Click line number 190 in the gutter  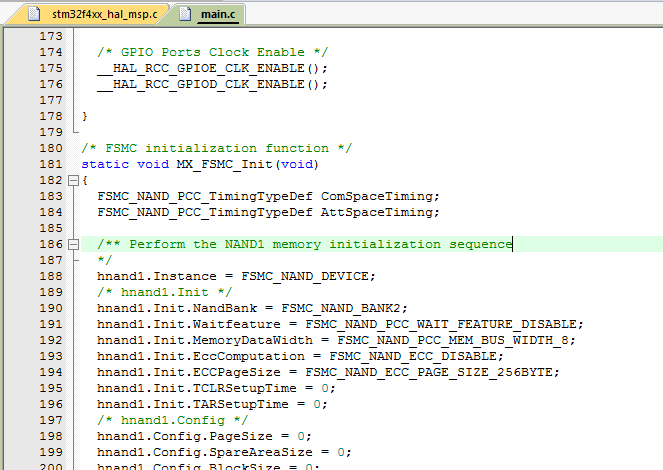[x=51, y=308]
